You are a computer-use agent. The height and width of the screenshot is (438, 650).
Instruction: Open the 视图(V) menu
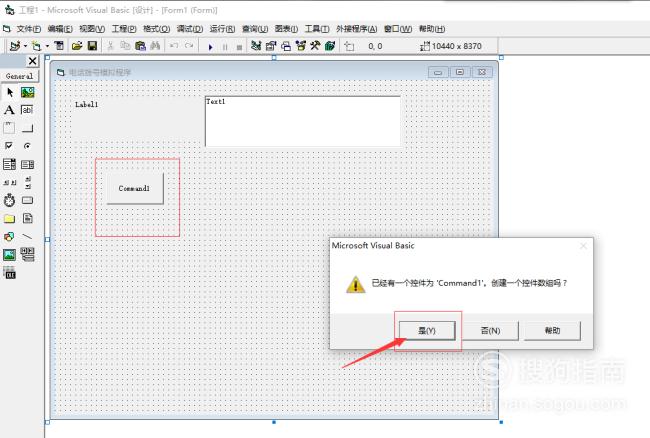pyautogui.click(x=92, y=29)
